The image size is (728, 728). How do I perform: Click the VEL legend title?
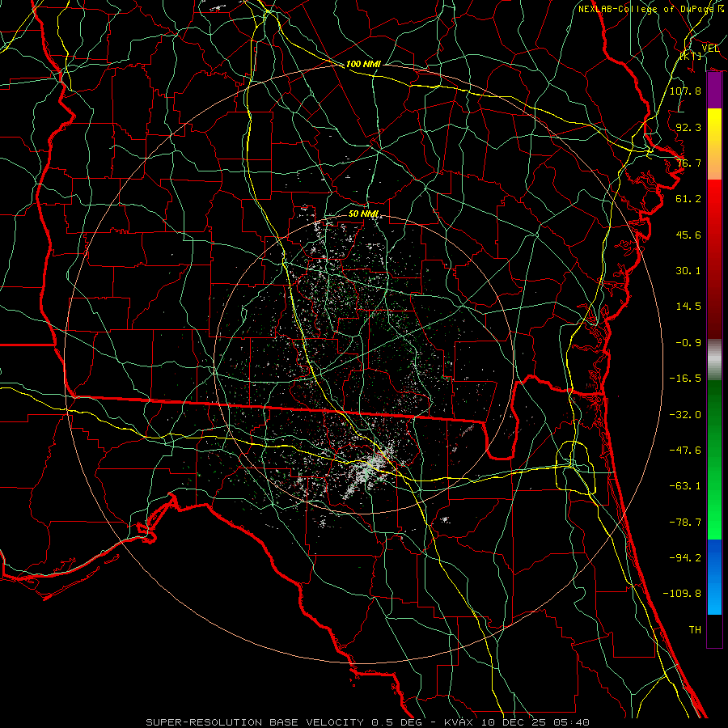[710, 49]
